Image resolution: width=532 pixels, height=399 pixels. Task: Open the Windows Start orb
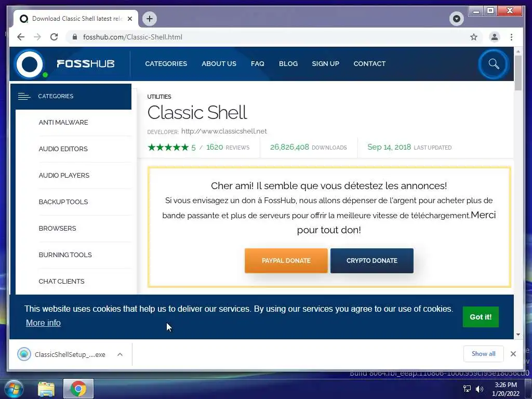tap(14, 389)
